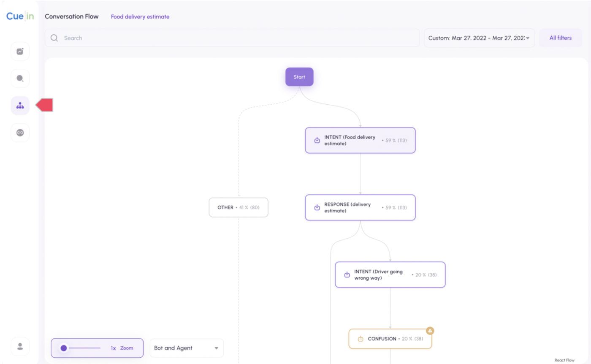Open the analytics chart sidebar icon
The image size is (591, 364).
(20, 52)
